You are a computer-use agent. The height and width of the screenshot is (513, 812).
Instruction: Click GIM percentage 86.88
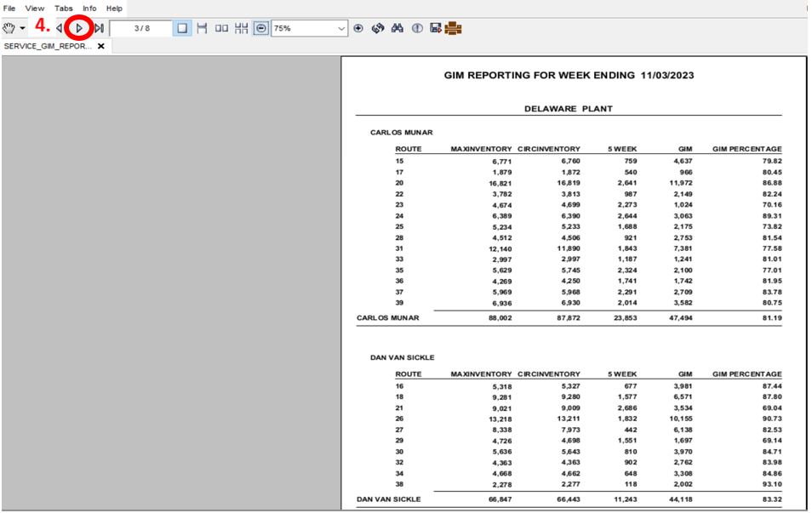coord(772,183)
